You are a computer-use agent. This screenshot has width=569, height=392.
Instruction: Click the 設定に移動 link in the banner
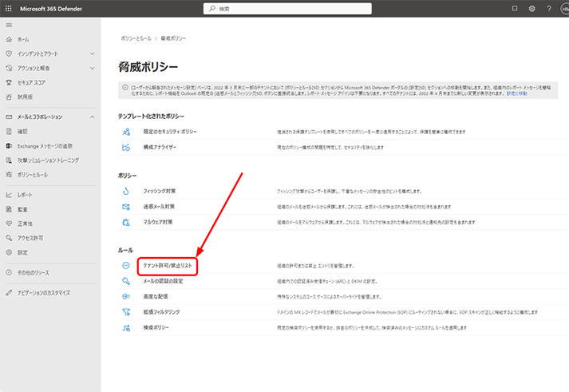517,93
